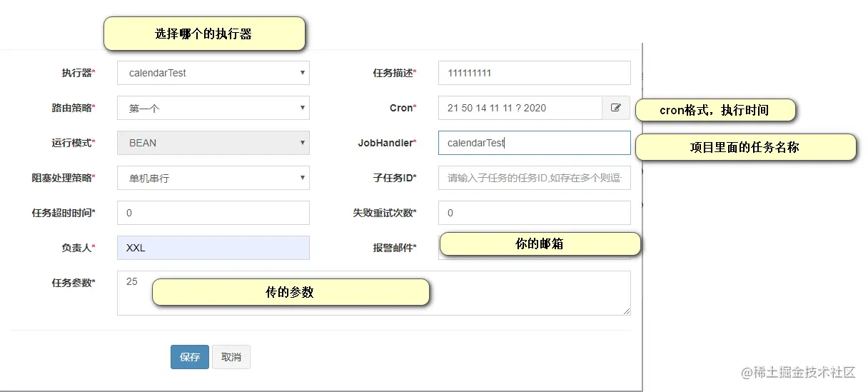
Task: Click the 运行模式 label
Action: (74, 143)
